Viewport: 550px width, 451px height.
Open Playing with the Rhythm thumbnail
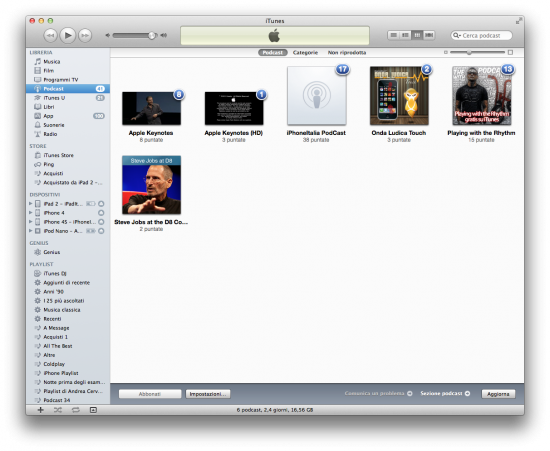point(482,96)
